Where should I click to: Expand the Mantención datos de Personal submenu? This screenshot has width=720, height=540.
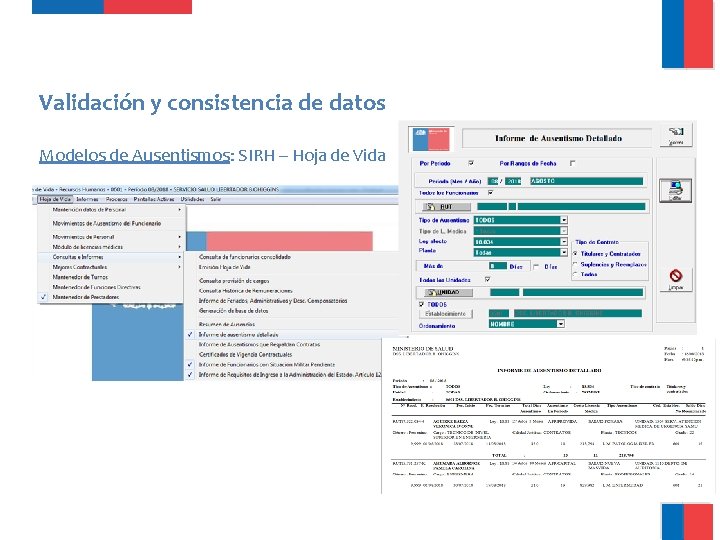[x=112, y=209]
